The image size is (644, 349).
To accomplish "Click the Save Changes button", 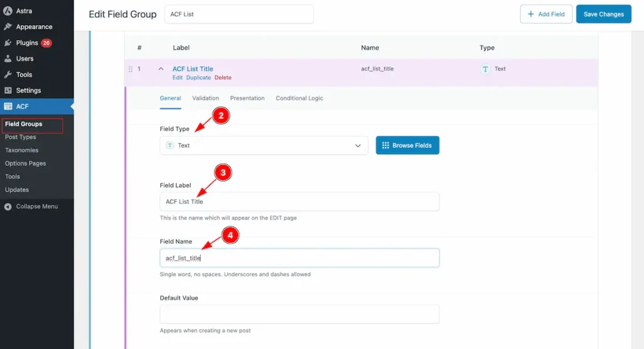I will tap(603, 14).
